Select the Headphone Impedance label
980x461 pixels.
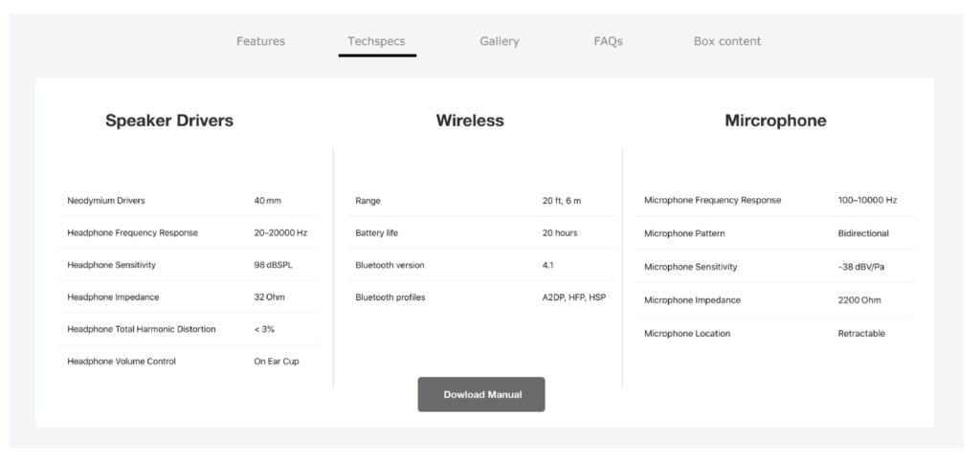tap(113, 297)
